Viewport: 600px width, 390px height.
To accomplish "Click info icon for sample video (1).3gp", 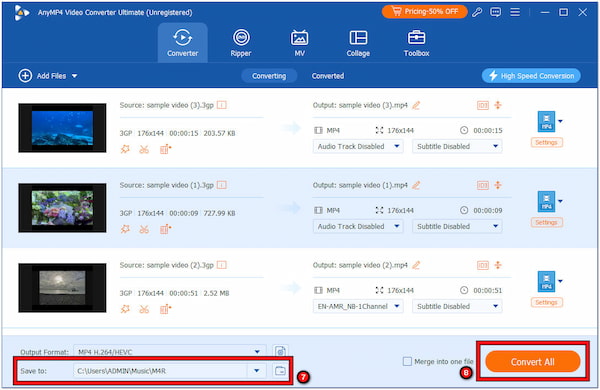I will tap(222, 185).
